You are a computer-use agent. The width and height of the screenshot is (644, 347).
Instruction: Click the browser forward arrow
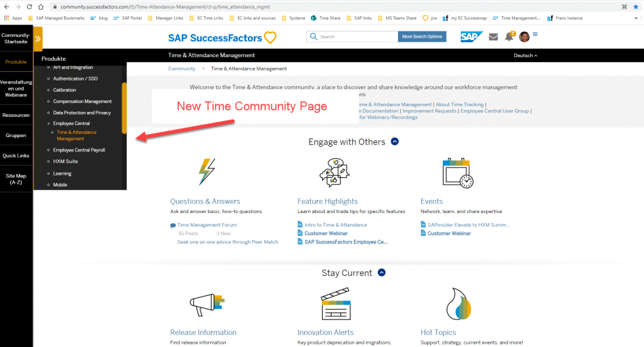(18, 6)
